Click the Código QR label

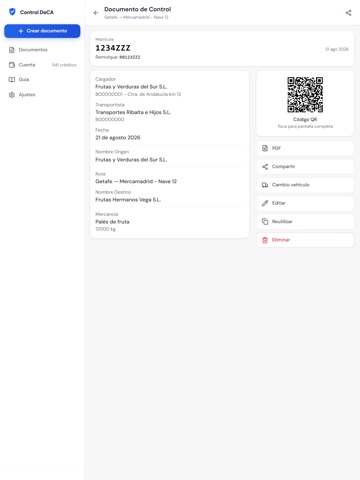tap(305, 119)
